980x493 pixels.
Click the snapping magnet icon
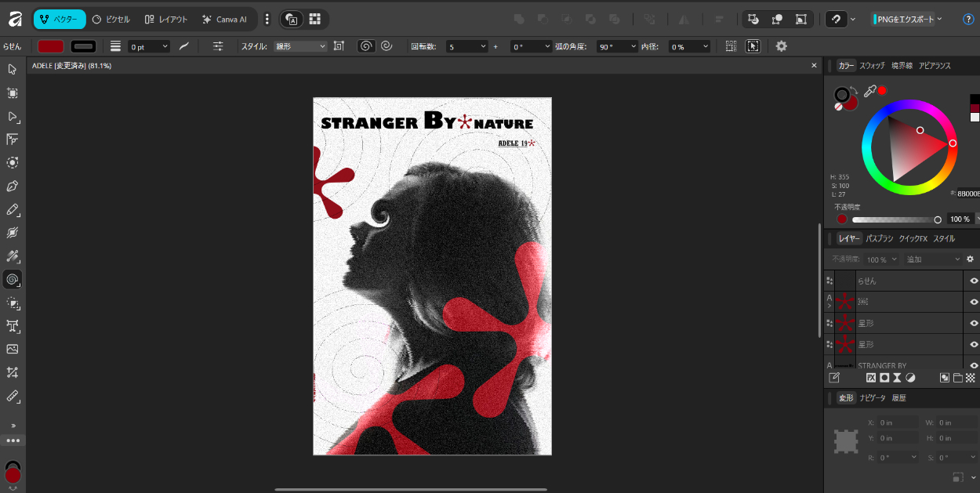click(837, 19)
